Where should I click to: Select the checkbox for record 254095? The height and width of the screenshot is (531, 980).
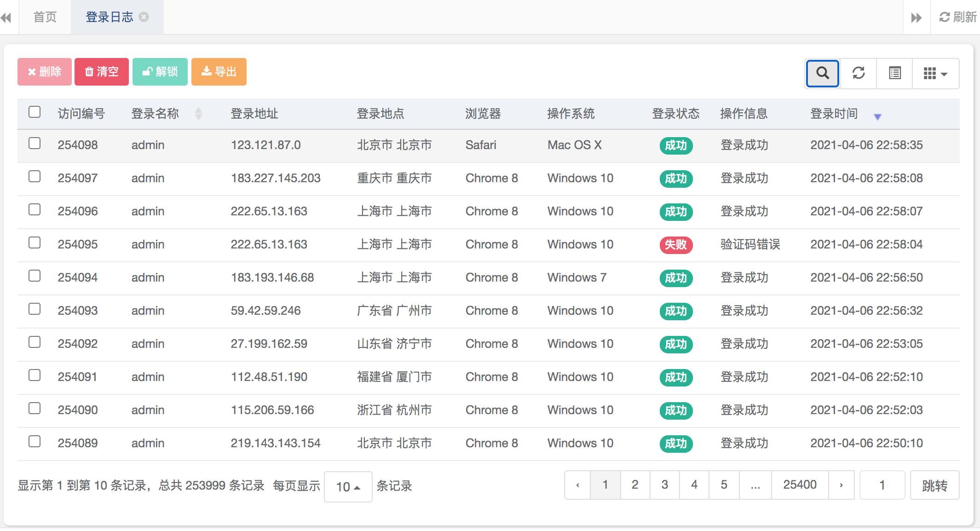(x=34, y=242)
